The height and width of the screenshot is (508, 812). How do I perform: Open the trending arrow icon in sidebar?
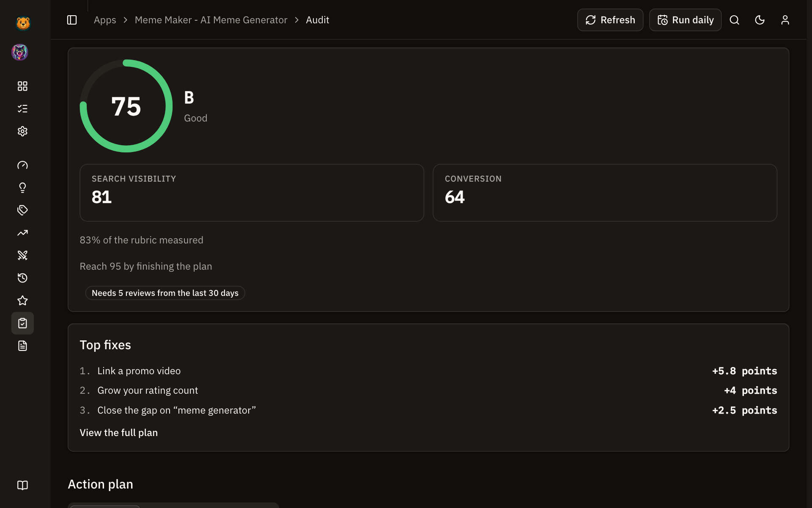pos(22,233)
